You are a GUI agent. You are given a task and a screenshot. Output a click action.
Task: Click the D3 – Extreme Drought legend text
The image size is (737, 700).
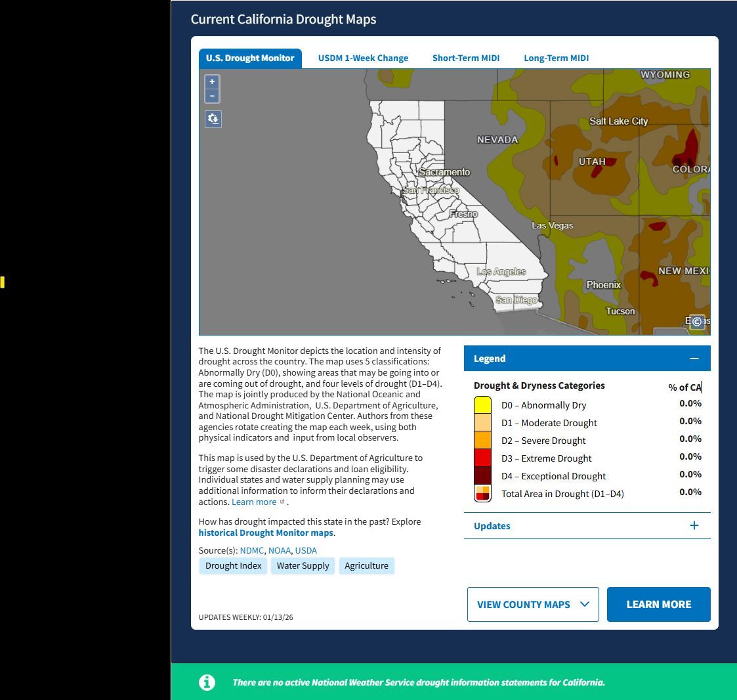(x=546, y=458)
